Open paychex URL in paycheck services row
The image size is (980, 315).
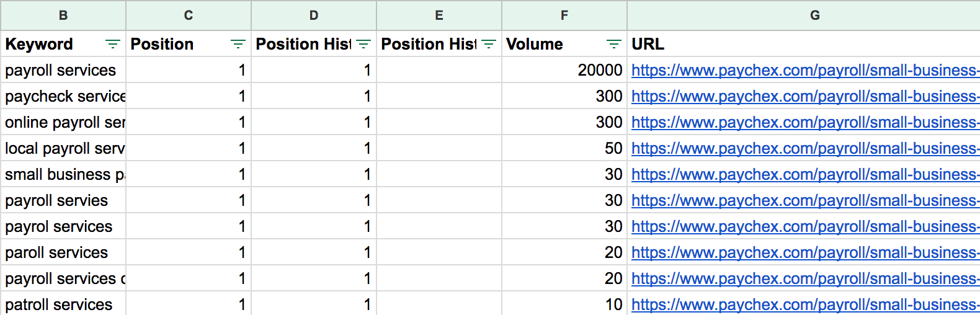pyautogui.click(x=804, y=97)
